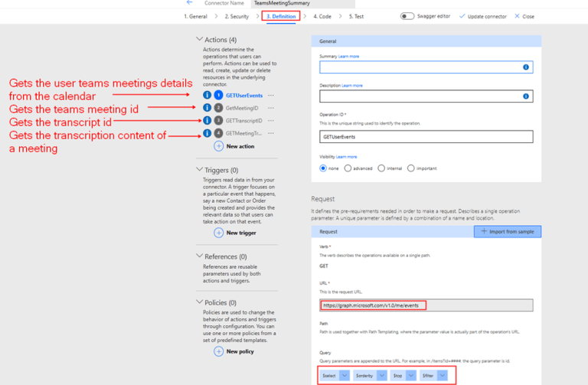Select number 3 badge of GETTranscriptID
The height and width of the screenshot is (385, 588).
(219, 120)
